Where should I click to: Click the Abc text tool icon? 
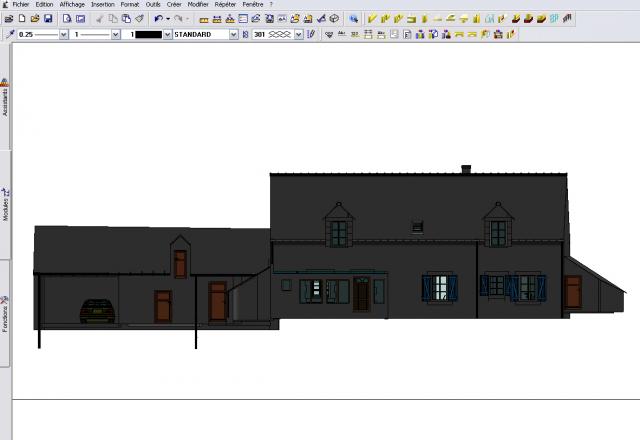tap(342, 34)
